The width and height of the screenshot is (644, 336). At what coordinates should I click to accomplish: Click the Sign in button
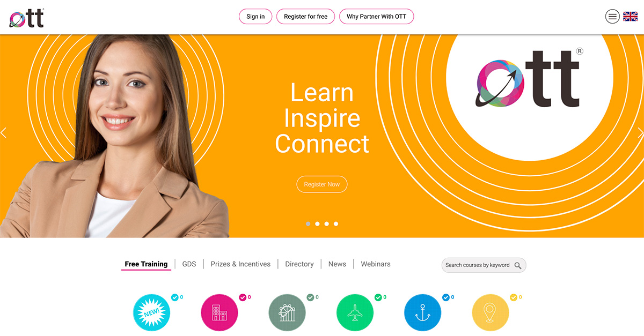[255, 17]
